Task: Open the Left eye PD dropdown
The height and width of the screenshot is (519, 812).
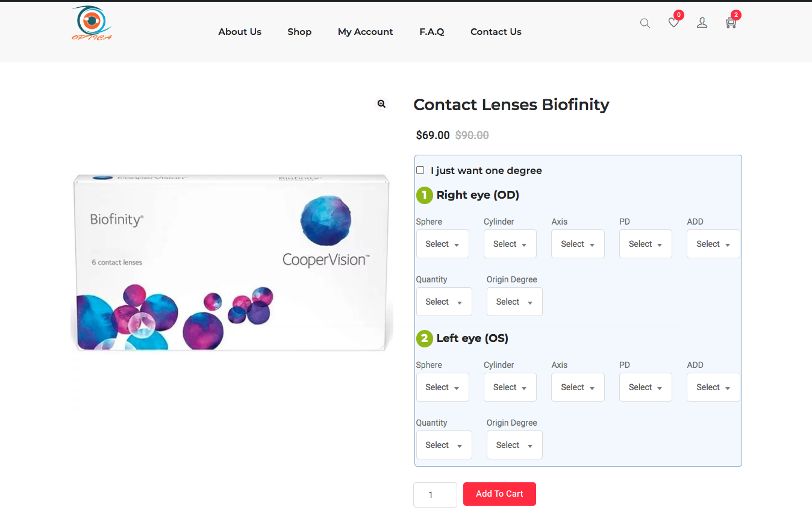Action: point(645,387)
